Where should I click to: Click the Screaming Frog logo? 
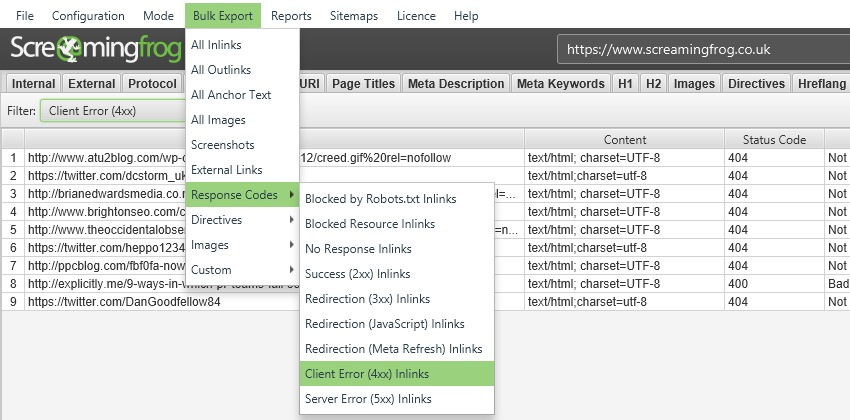coord(95,49)
